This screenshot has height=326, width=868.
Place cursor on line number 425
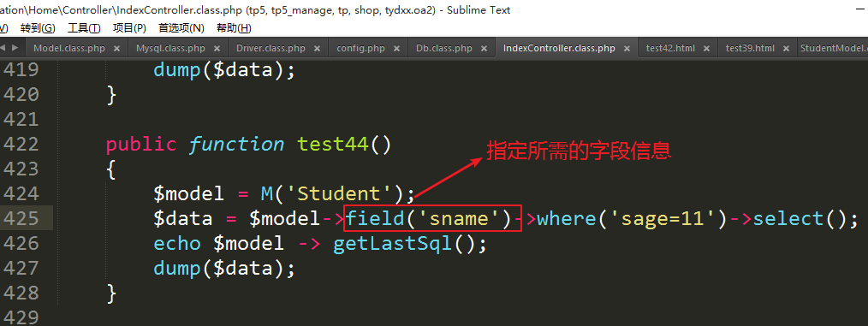tap(21, 219)
